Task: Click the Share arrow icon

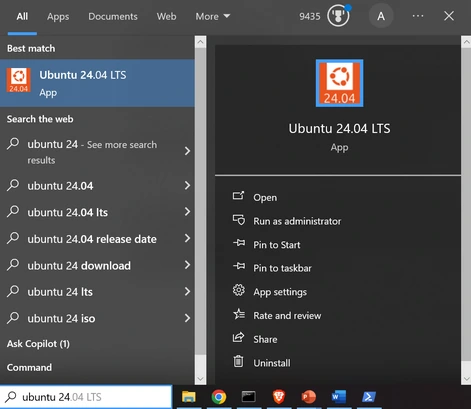Action: [x=238, y=337]
